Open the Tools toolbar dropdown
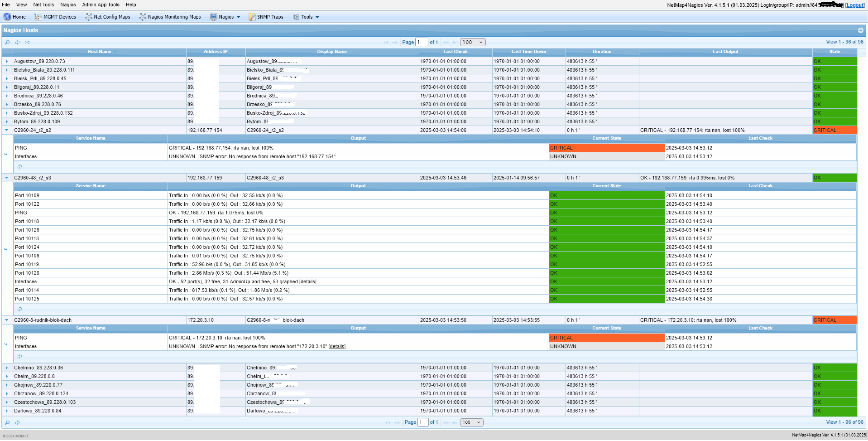The image size is (868, 441). (307, 17)
